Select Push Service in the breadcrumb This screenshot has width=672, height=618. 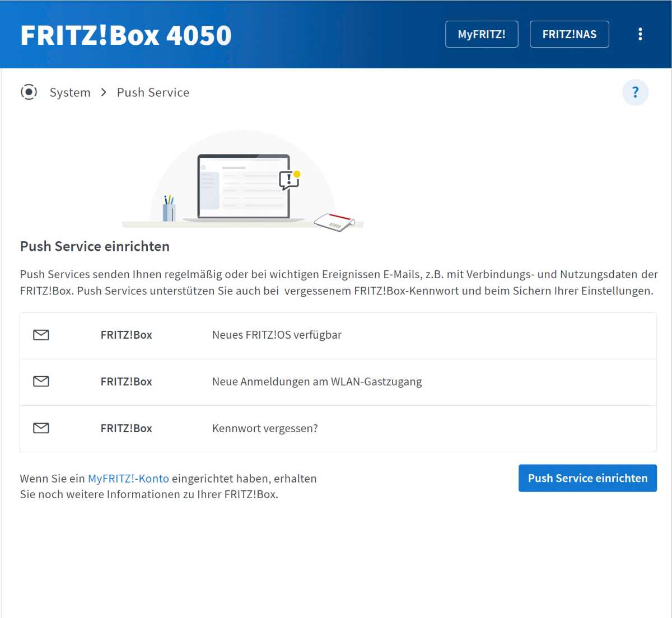tap(153, 92)
